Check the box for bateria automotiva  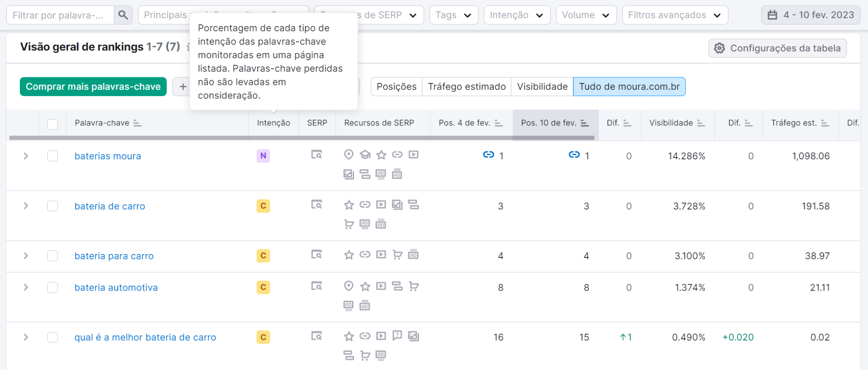(x=52, y=287)
